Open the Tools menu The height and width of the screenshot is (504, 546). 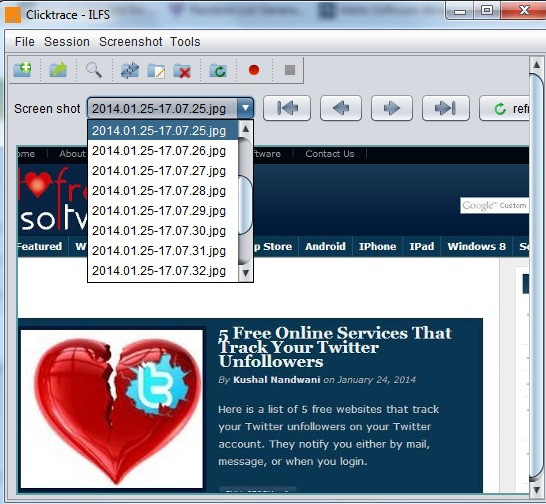(185, 42)
